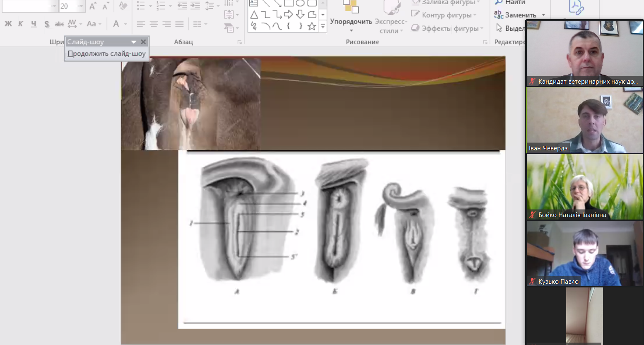644x345 pixels.
Task: Open the font name dropdown
Action: coord(54,6)
